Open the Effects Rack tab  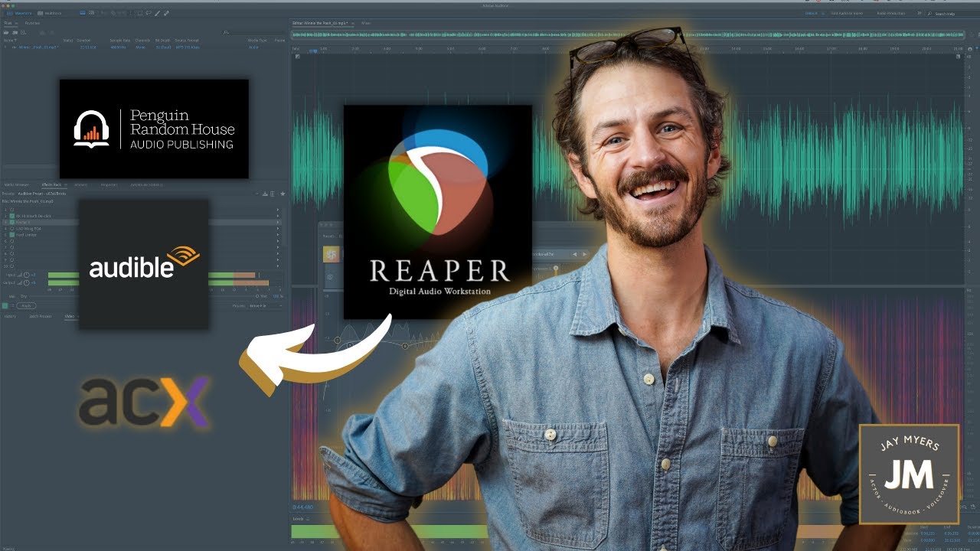51,184
